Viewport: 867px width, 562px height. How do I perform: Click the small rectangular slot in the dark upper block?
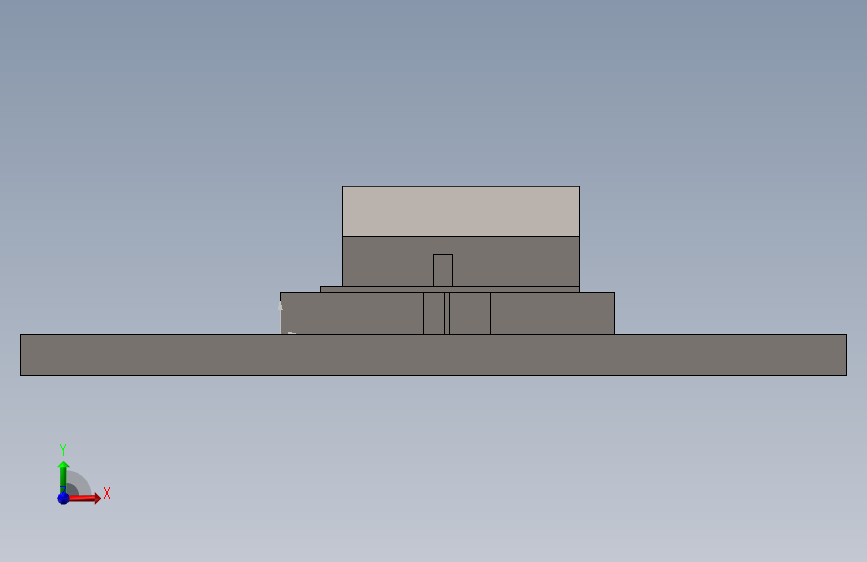[x=443, y=270]
